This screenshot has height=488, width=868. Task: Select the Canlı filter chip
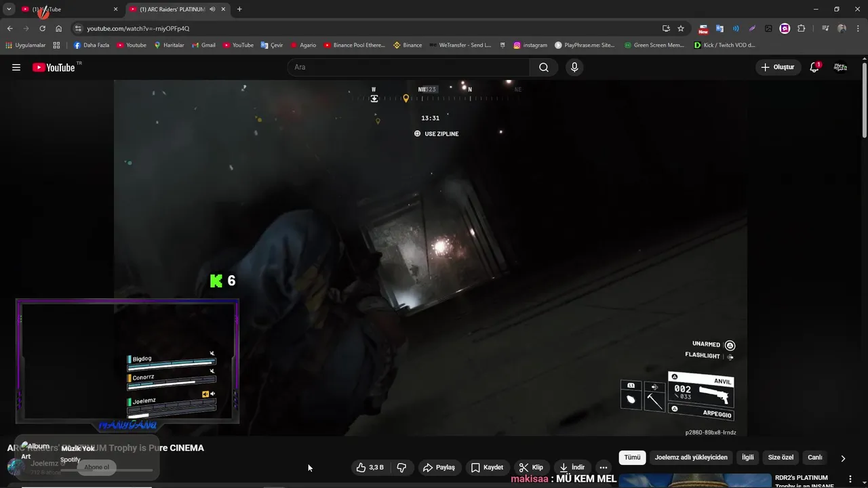click(x=814, y=457)
